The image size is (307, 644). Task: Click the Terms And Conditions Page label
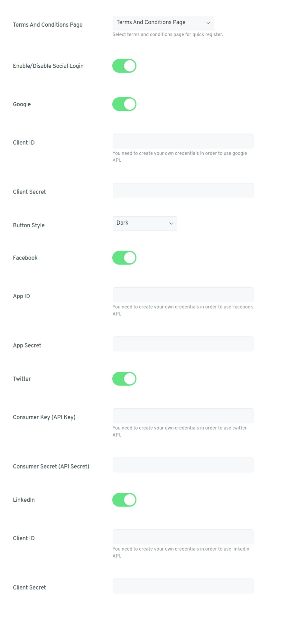tap(48, 25)
